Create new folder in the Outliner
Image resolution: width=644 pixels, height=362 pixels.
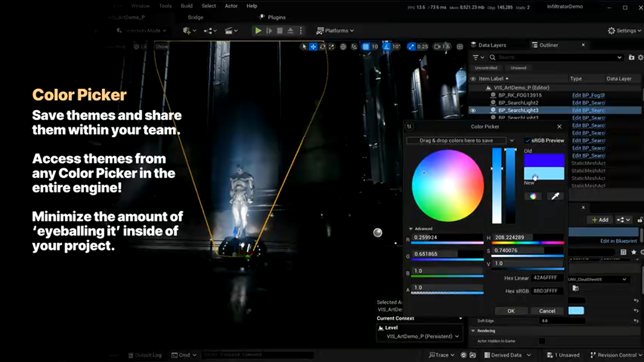[631, 57]
